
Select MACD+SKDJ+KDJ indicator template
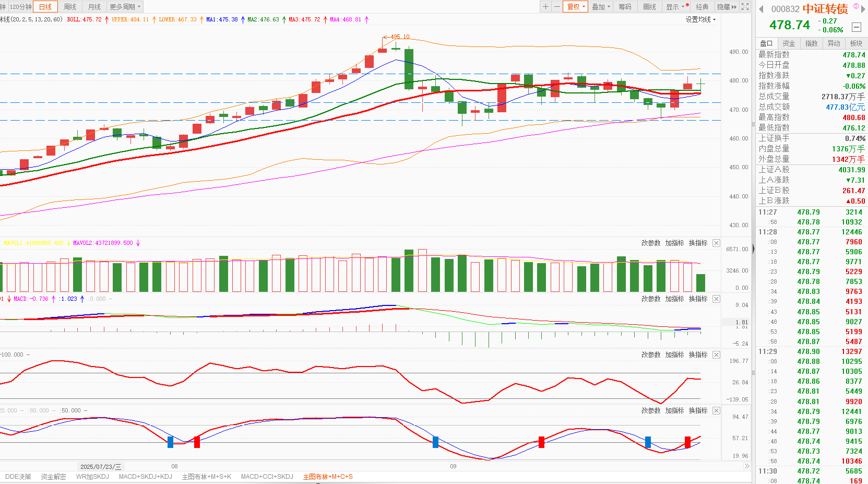tap(146, 477)
